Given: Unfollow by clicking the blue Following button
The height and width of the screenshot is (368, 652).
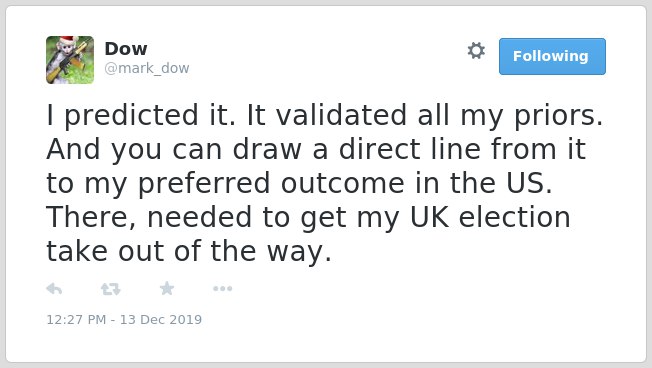Looking at the screenshot, I should (x=552, y=57).
